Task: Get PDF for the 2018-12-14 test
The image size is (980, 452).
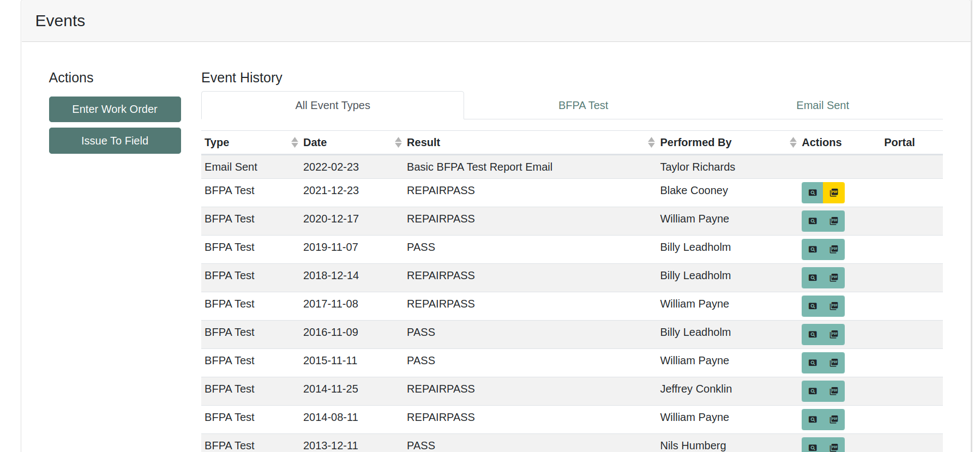Action: tap(834, 278)
